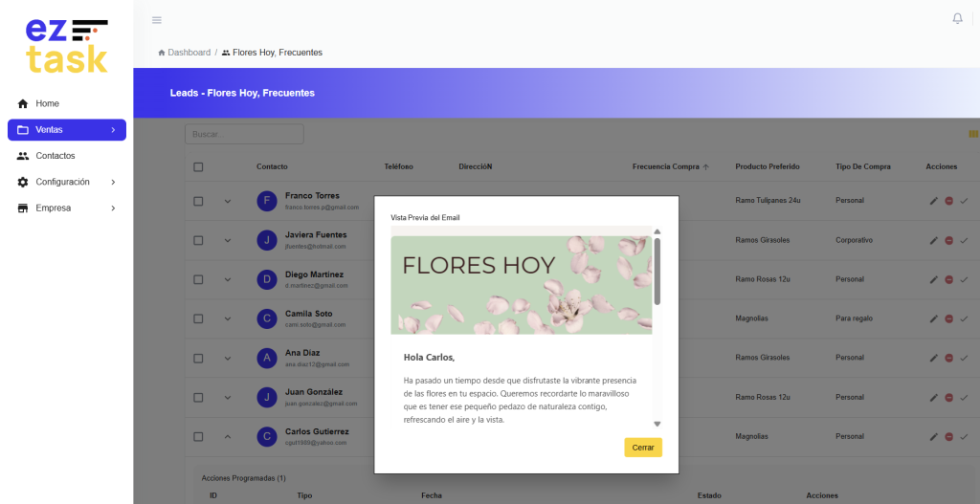
Task: Open the notifications bell icon
Action: [957, 19]
